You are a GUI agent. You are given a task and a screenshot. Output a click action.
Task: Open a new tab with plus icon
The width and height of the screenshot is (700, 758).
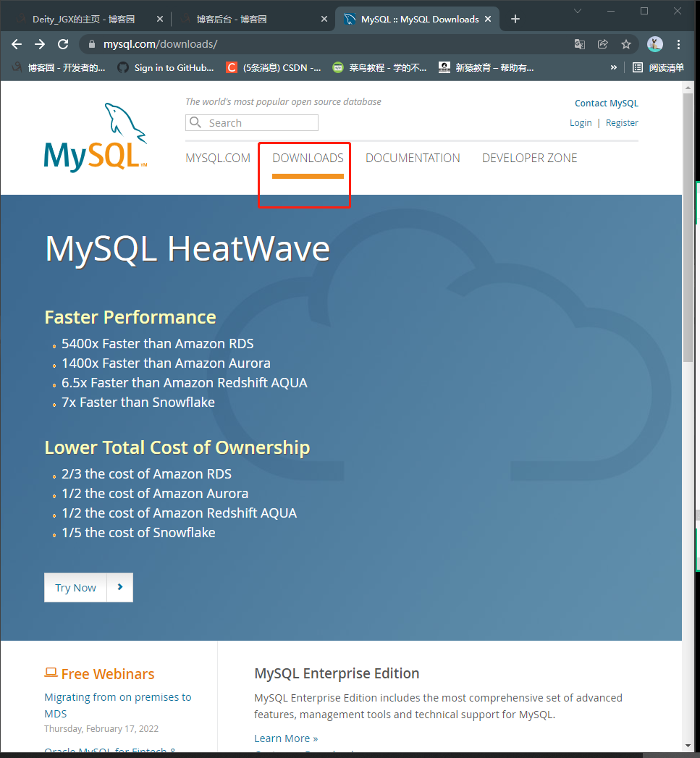pyautogui.click(x=515, y=19)
